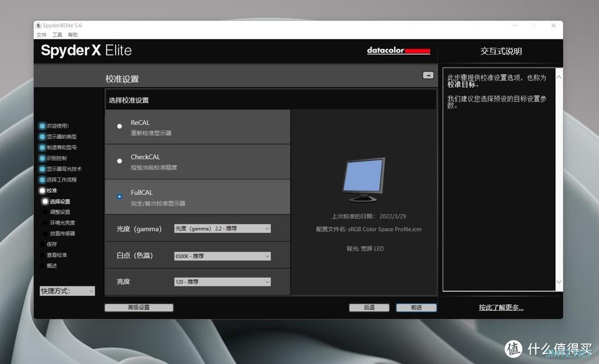Screen dimensions: 599x364
Task: Select the ReCAL radio option
Action: (120, 126)
